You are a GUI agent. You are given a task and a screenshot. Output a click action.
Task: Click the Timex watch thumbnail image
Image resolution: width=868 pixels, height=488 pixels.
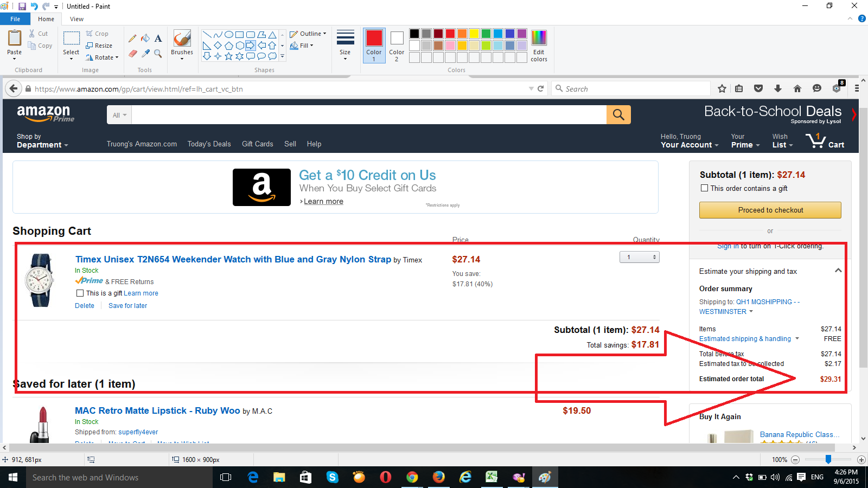click(x=40, y=280)
